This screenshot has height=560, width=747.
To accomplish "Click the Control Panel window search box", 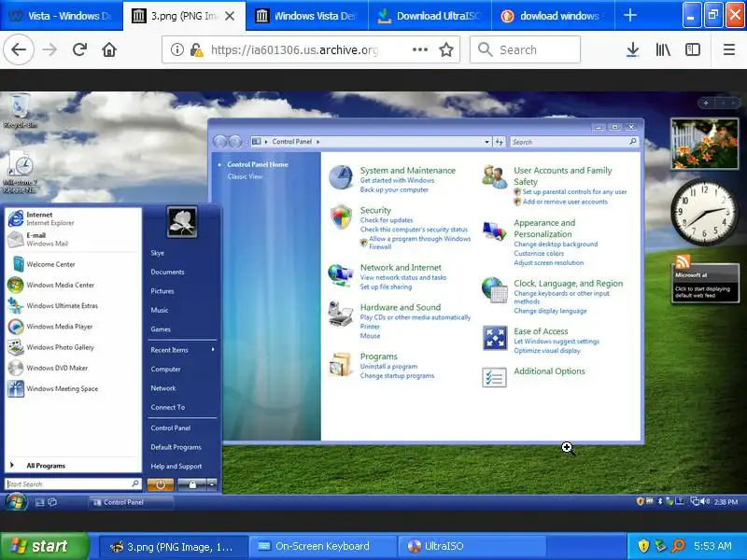I will pyautogui.click(x=573, y=142).
